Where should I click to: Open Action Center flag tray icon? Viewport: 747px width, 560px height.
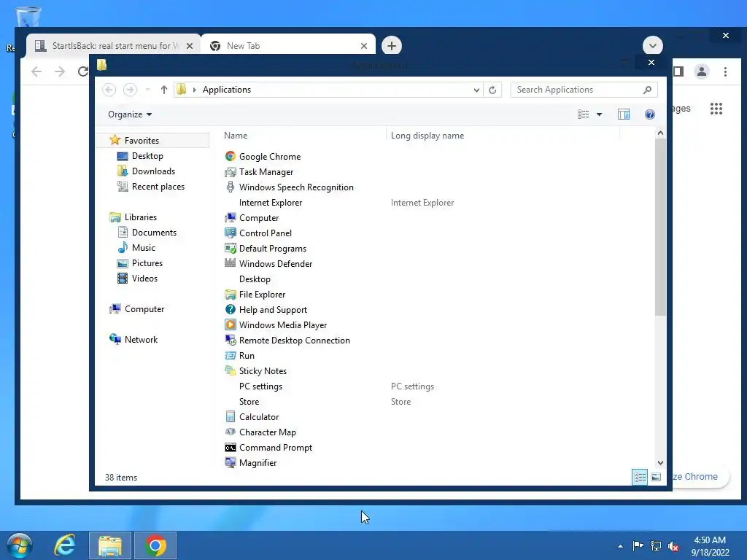pos(638,545)
